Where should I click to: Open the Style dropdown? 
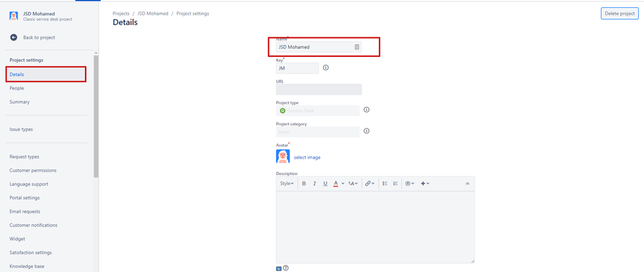click(287, 184)
